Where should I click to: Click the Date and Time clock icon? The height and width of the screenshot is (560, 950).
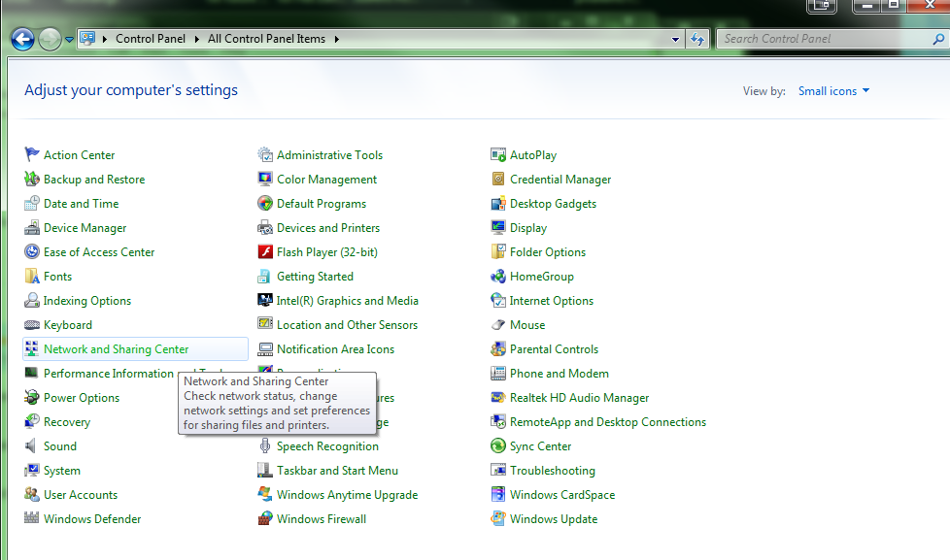point(31,203)
